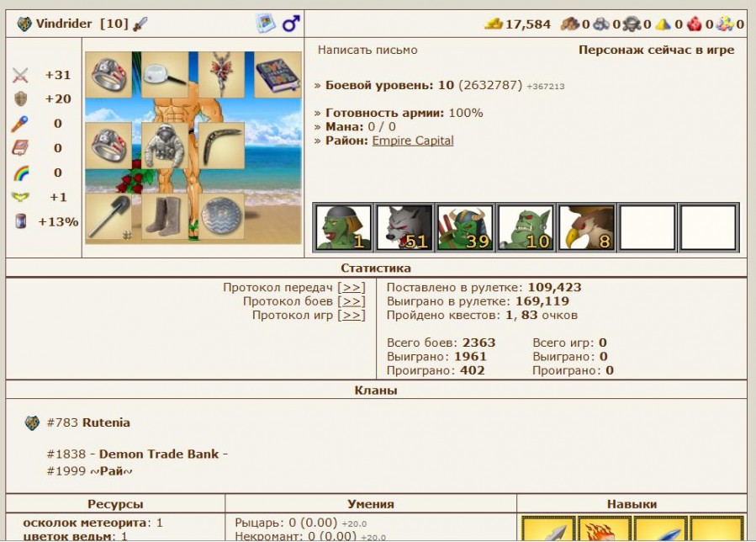Screen dimensions: 756x542
Task: Click the griffin unit with 8 troops
Action: point(586,227)
